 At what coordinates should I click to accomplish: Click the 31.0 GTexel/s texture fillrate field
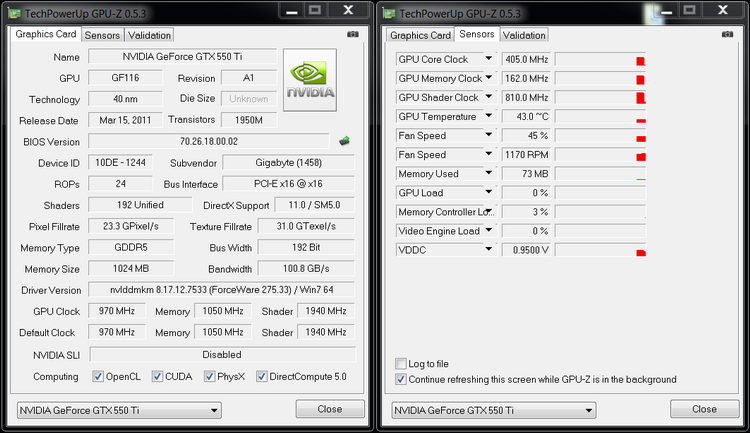pos(306,226)
